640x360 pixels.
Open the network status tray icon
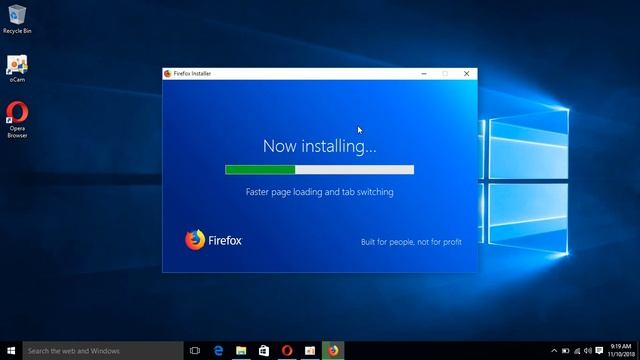point(577,351)
